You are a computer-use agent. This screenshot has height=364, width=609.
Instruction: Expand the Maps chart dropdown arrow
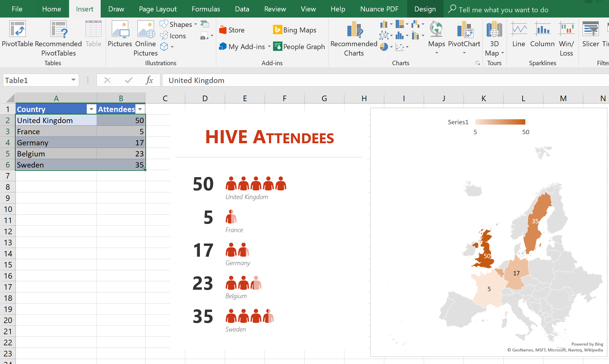pyautogui.click(x=437, y=53)
